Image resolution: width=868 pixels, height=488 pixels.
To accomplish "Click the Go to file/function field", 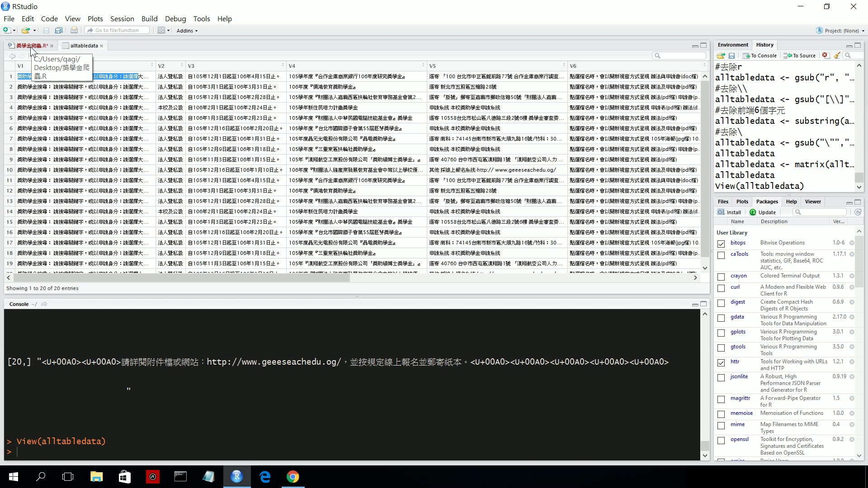I will point(118,30).
